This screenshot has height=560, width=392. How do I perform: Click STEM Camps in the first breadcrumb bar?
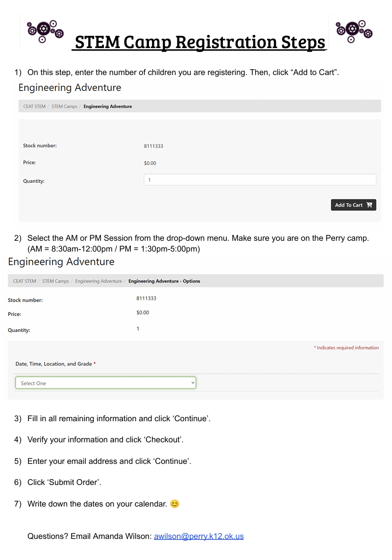(x=64, y=106)
